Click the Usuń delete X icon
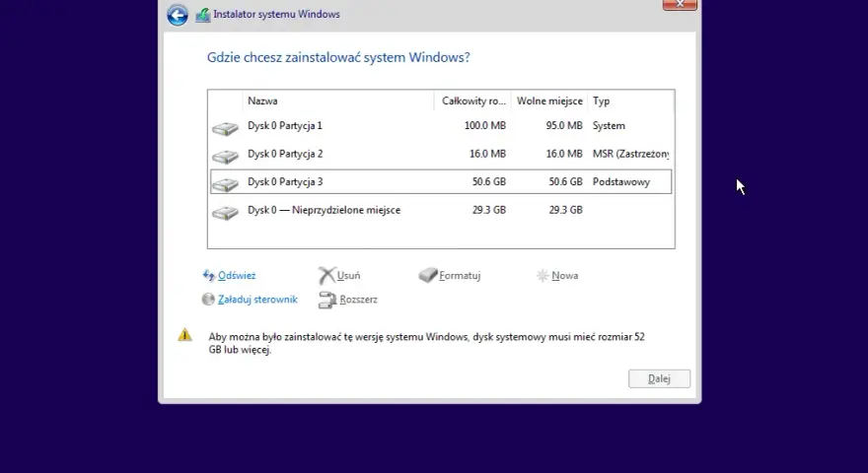This screenshot has width=868, height=473. [326, 276]
